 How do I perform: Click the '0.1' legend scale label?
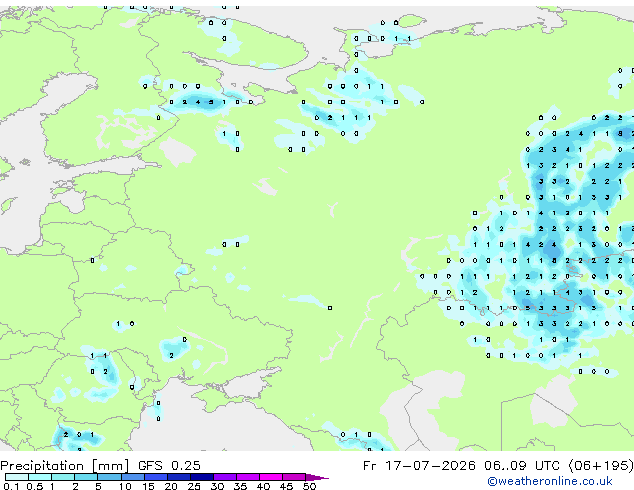[x=11, y=486]
